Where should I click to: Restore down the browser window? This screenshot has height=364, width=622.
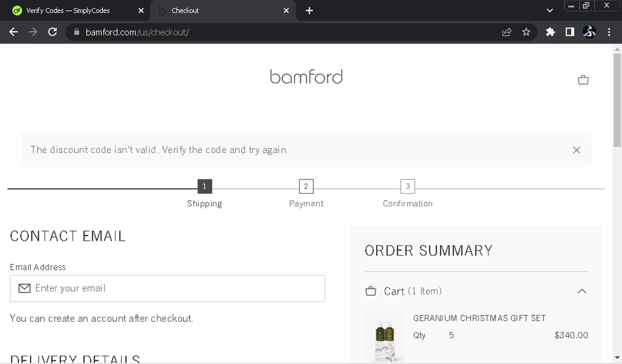coord(586,5)
